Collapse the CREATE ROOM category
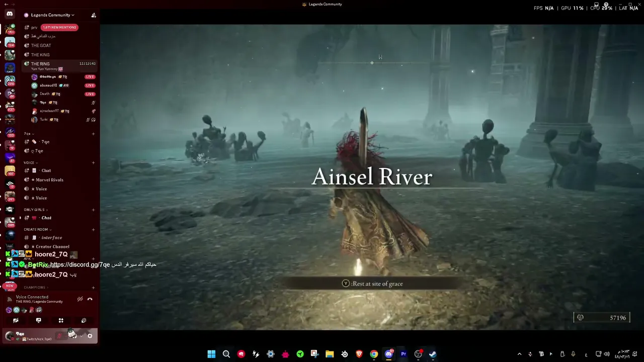Viewport: 644px width, 362px height. 38,229
